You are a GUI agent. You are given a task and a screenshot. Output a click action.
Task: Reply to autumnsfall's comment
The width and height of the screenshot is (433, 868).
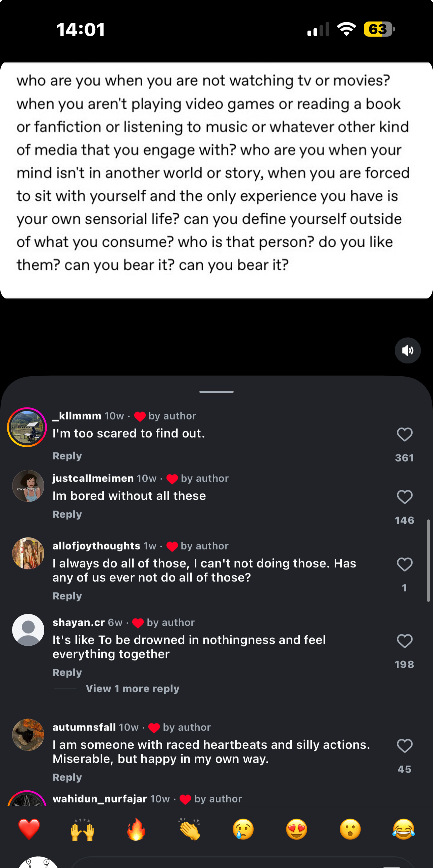[67, 777]
